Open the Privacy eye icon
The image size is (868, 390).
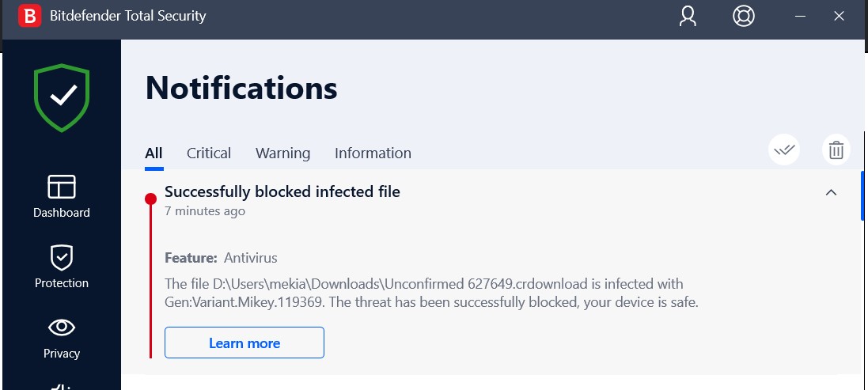pyautogui.click(x=62, y=328)
